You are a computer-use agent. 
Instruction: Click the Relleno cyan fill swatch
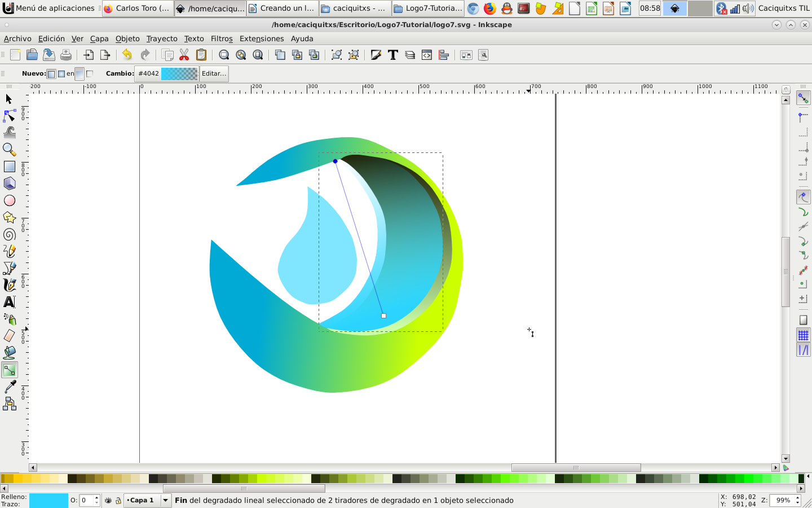click(x=48, y=501)
